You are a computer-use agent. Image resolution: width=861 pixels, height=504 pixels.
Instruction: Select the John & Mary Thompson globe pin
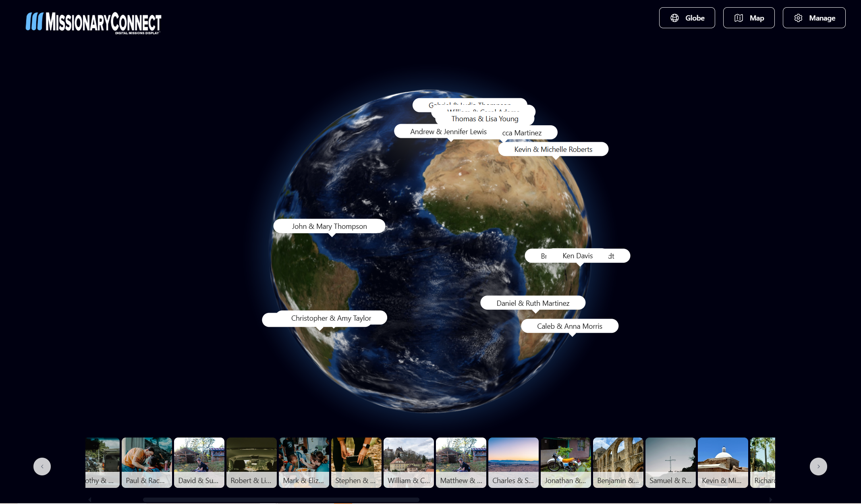click(x=329, y=226)
